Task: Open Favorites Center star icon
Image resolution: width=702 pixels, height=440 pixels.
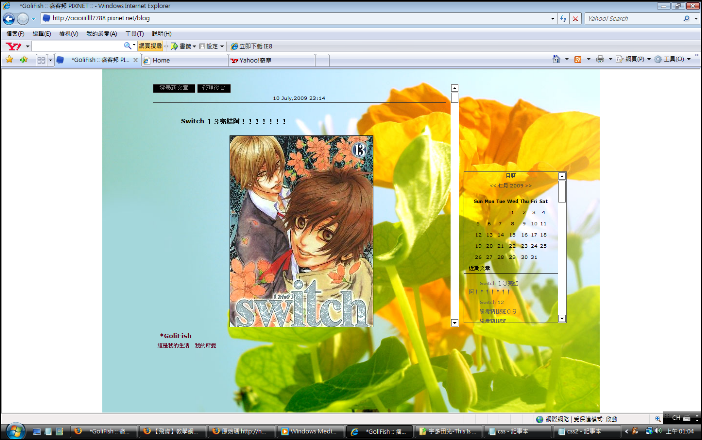Action: click(9, 60)
